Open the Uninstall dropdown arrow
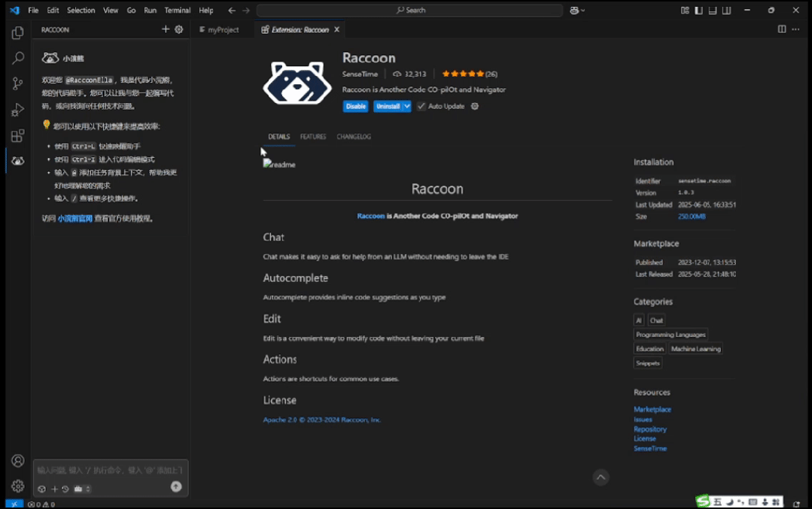Image resolution: width=812 pixels, height=509 pixels. [407, 106]
